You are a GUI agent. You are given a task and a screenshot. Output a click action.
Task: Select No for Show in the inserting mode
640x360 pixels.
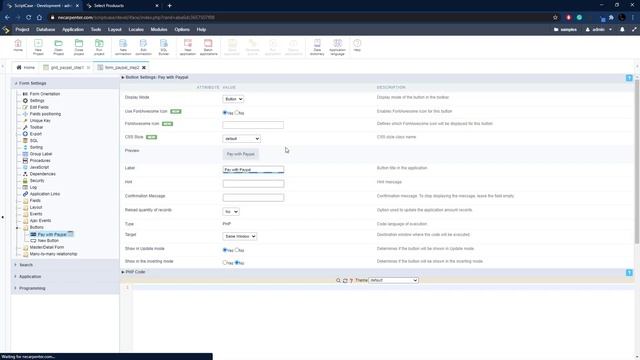coord(237,262)
